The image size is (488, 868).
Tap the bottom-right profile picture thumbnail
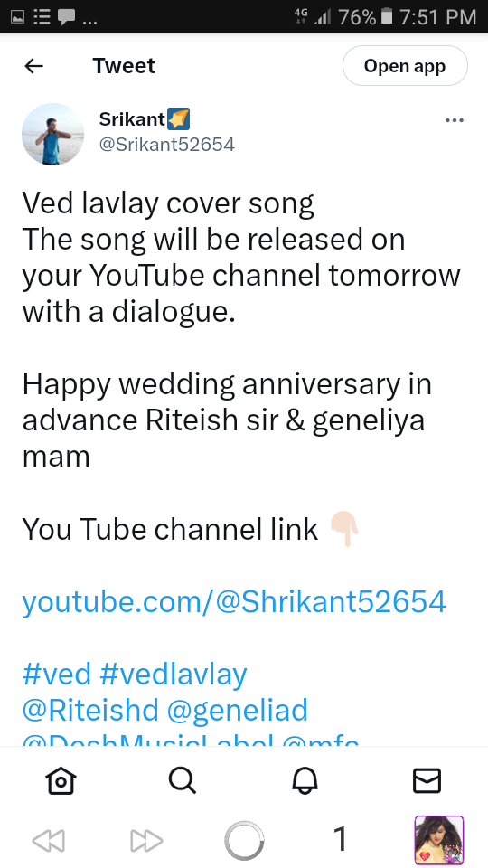(439, 840)
